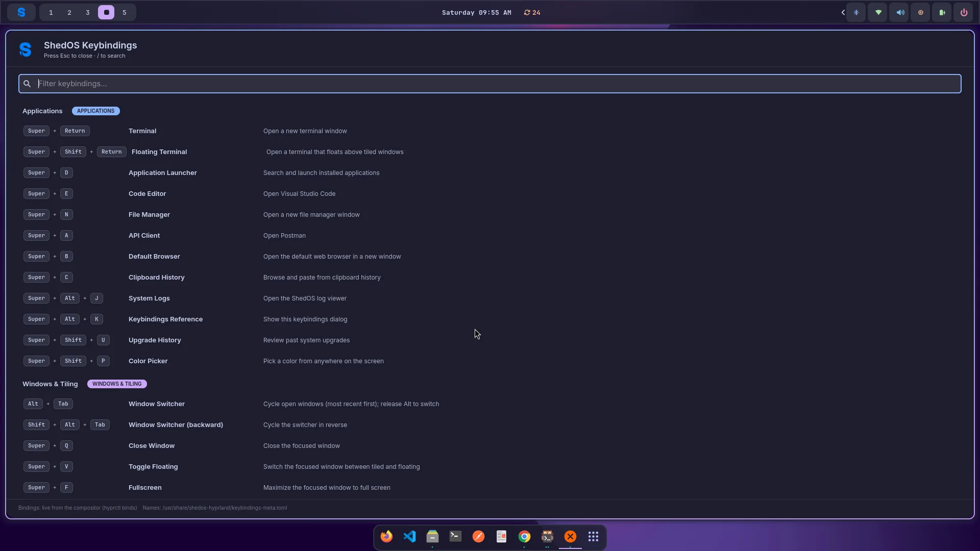Select the Default Browser entry

(x=154, y=257)
